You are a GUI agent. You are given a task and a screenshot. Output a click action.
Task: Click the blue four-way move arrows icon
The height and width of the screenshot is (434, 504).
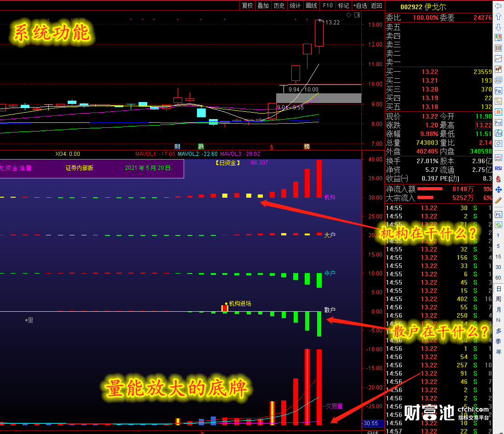[x=498, y=190]
